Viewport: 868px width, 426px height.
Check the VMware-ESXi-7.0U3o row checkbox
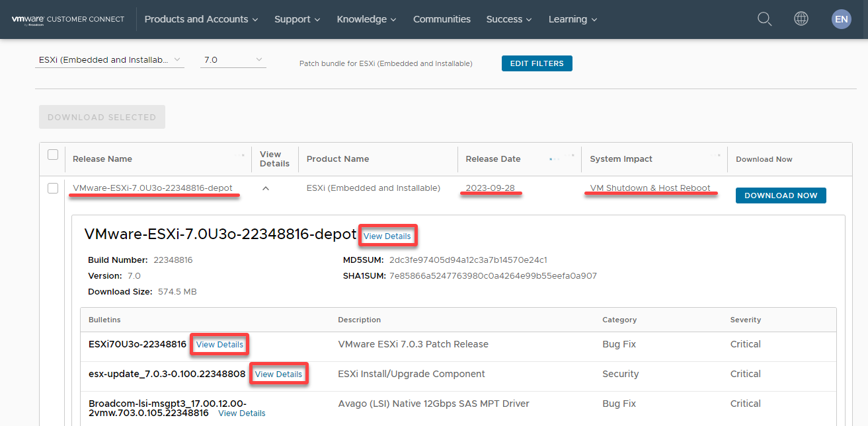click(53, 188)
